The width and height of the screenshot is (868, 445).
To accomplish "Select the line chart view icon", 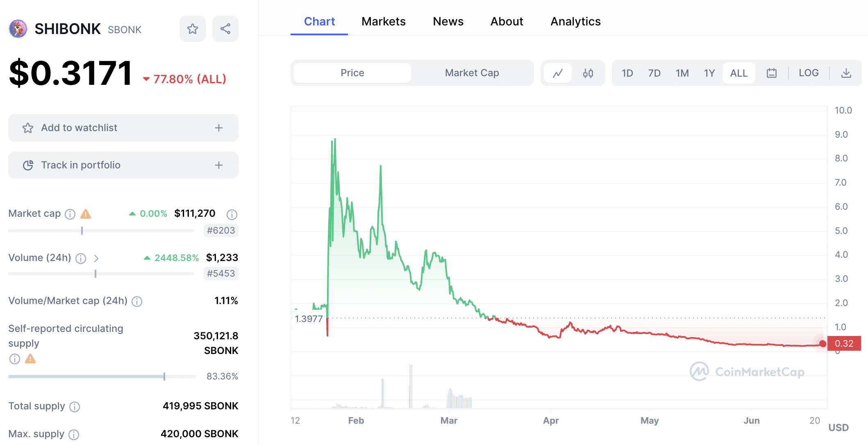I will 558,73.
